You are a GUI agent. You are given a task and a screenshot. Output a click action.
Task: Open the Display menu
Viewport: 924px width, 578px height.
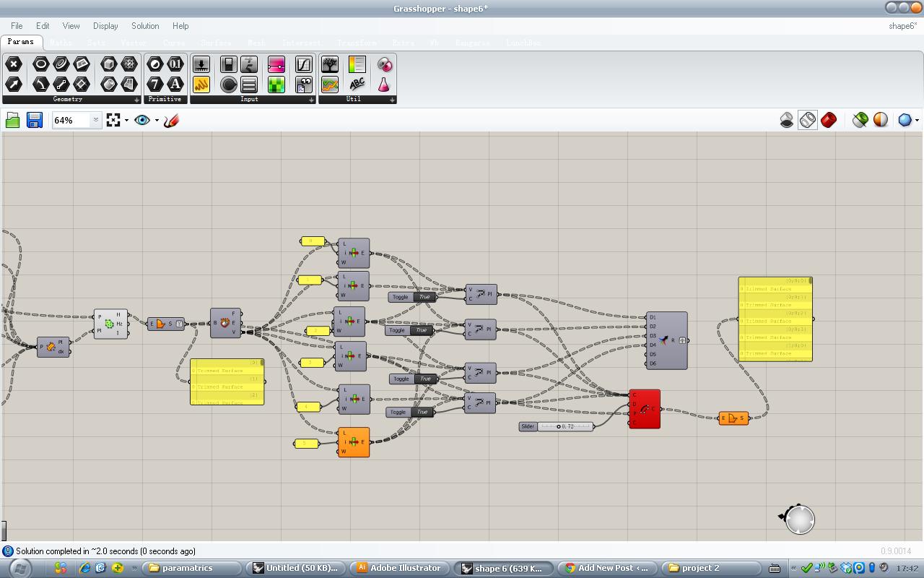tap(105, 26)
